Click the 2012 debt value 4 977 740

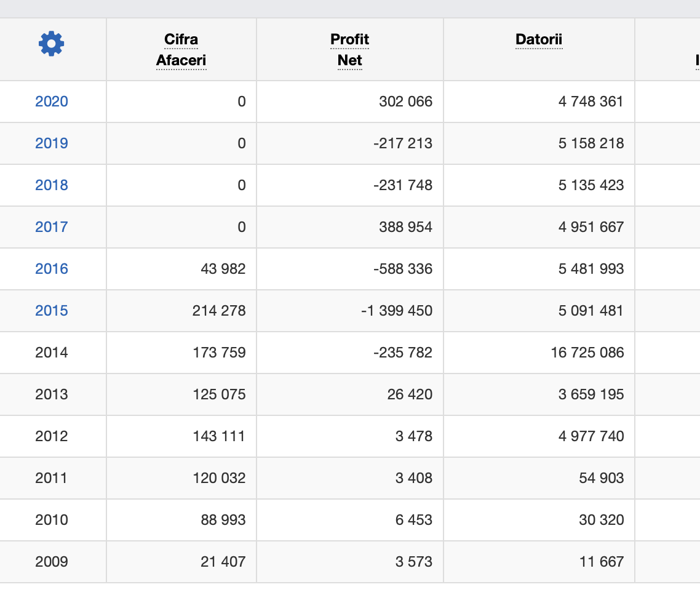point(591,436)
